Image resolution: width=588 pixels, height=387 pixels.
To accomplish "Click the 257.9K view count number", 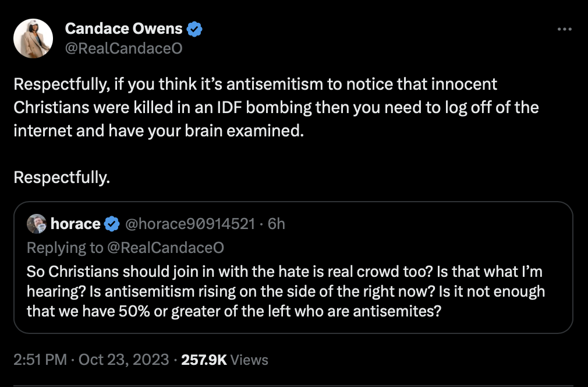I will [x=204, y=360].
